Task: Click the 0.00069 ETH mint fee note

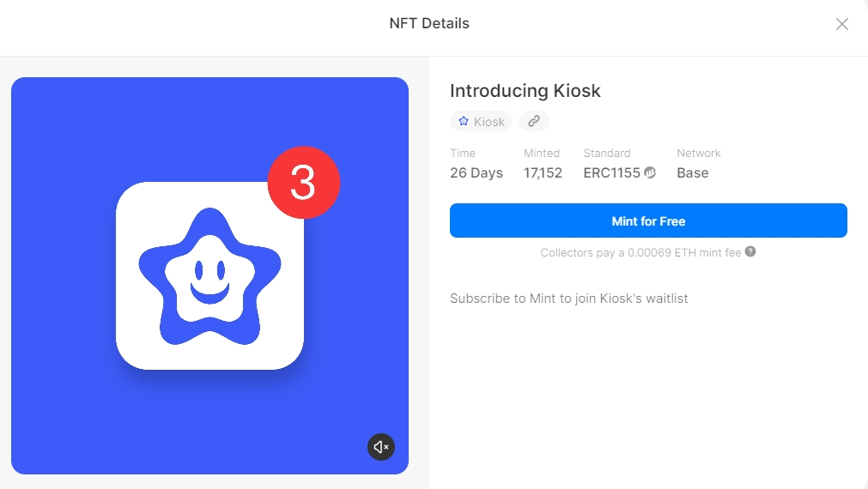Action: click(x=640, y=253)
